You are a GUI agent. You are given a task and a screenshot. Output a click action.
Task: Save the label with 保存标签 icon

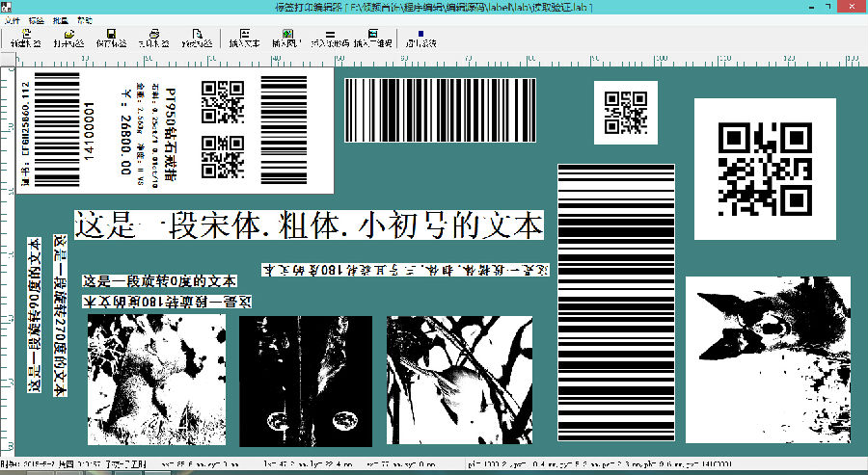tap(112, 38)
